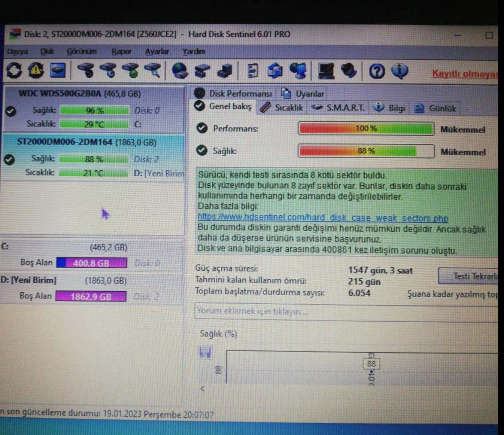Image resolution: width=504 pixels, height=435 pixels.
Task: Open the Günlük tab
Action: [x=436, y=108]
